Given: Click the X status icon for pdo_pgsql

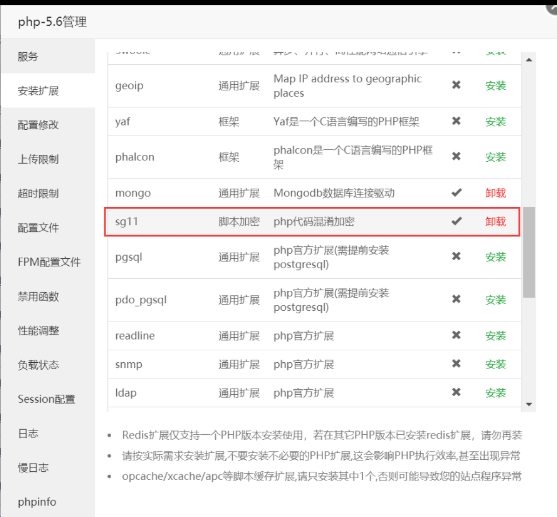Looking at the screenshot, I should (456, 299).
